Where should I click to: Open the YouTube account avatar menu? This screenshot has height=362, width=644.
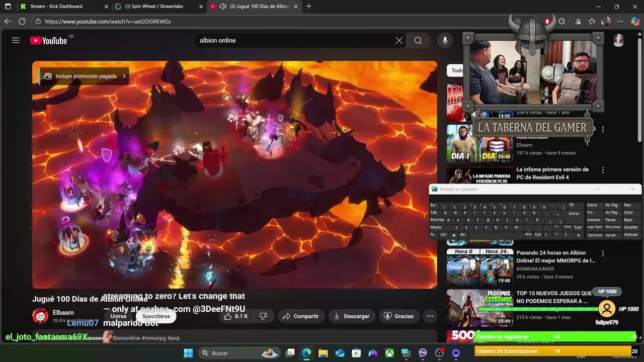coord(618,40)
